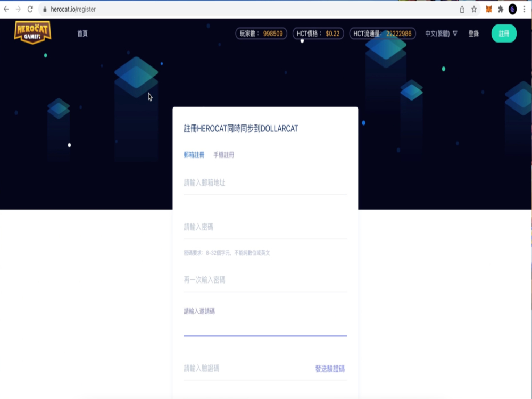
Task: Click 發送驗證碼 to send verification code
Action: pos(330,369)
